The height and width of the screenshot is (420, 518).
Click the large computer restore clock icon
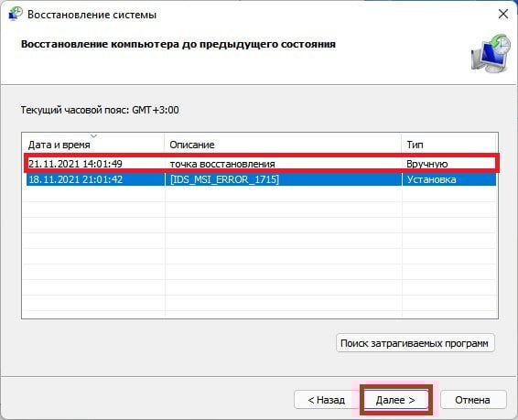click(x=491, y=53)
